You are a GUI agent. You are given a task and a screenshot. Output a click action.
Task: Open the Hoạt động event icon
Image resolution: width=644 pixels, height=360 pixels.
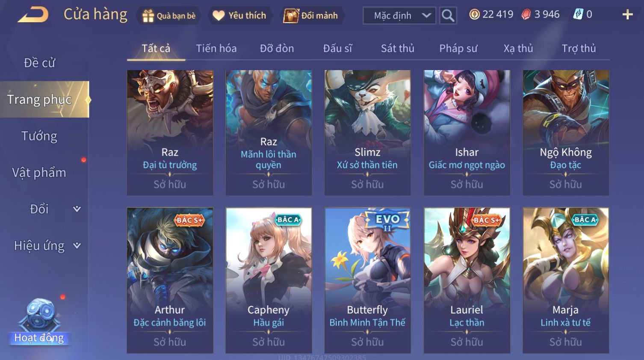(39, 321)
